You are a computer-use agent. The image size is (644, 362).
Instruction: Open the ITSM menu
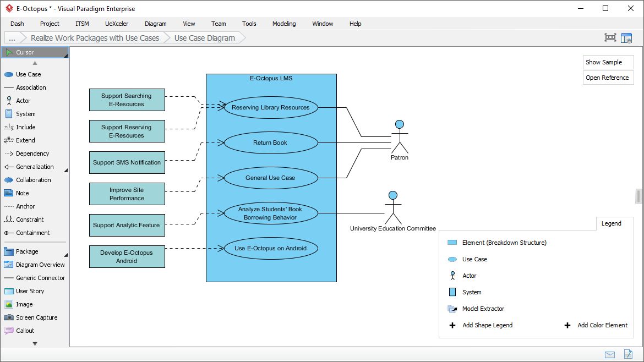pyautogui.click(x=82, y=24)
